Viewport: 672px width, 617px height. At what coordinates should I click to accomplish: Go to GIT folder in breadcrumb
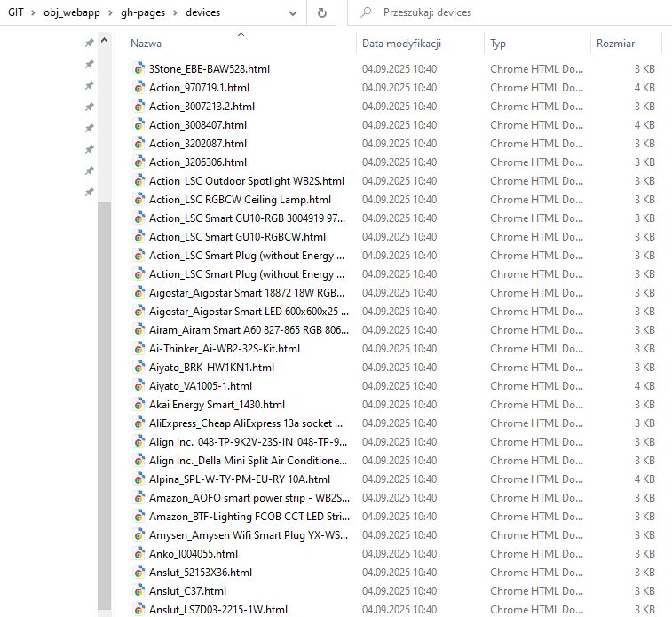16,12
